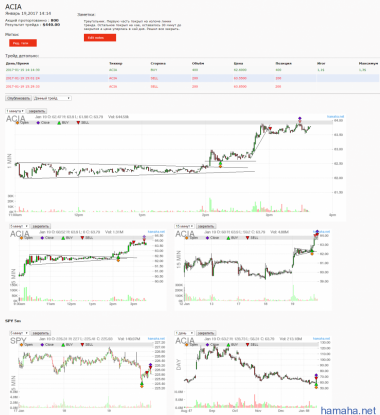Click the red Edit notes button
This screenshot has height=415, width=380.
pyautogui.click(x=100, y=38)
